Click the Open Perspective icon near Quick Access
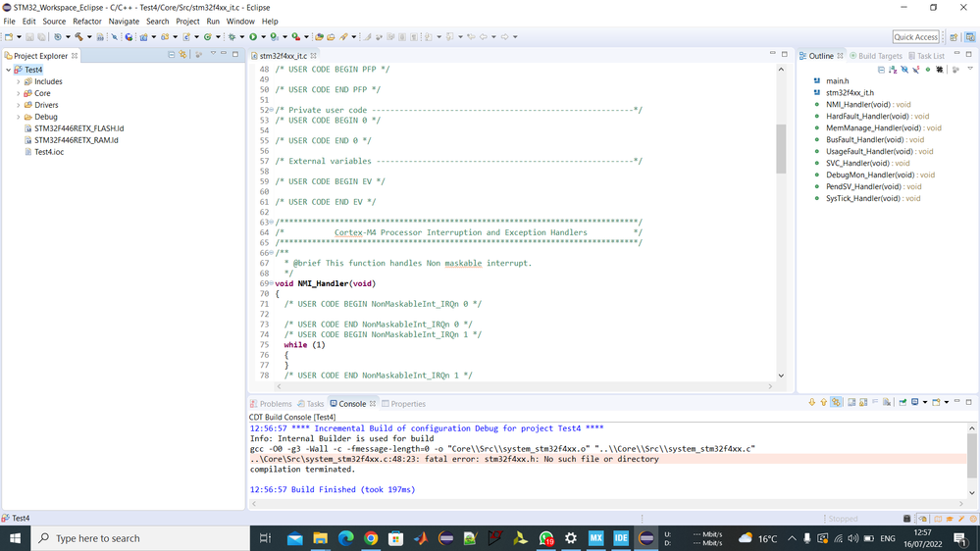The height and width of the screenshot is (551, 980). click(x=954, y=37)
